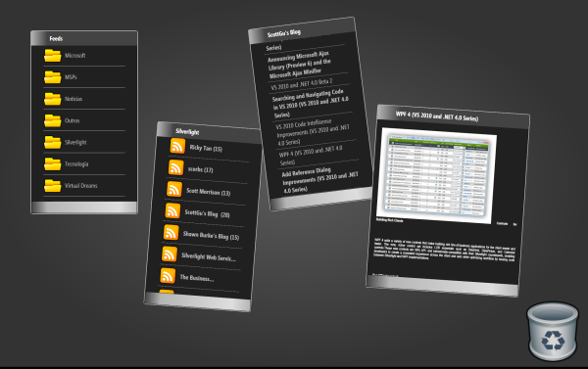Screen dimensions: 588x369
Task: Select the Silverlight label in Feeds list
Action: pos(75,142)
